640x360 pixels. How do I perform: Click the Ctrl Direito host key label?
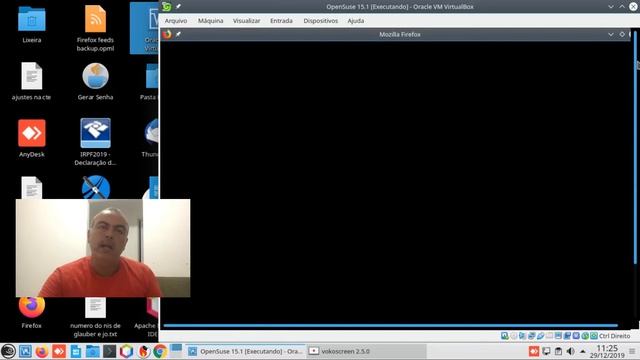[614, 336]
